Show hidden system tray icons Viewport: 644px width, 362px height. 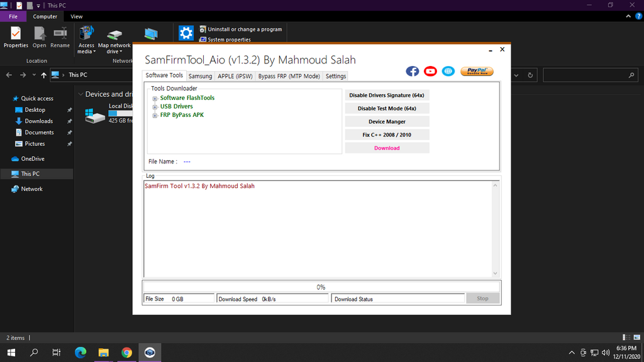tap(571, 353)
